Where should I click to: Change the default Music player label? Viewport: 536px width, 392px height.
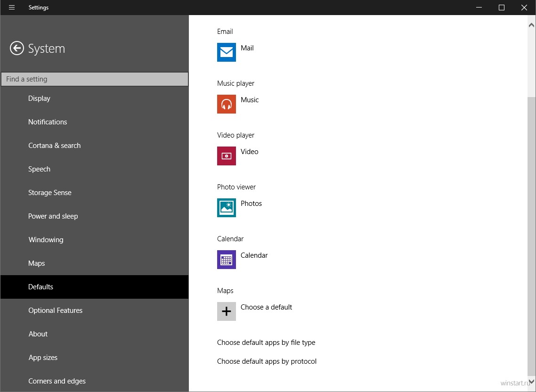click(250, 99)
